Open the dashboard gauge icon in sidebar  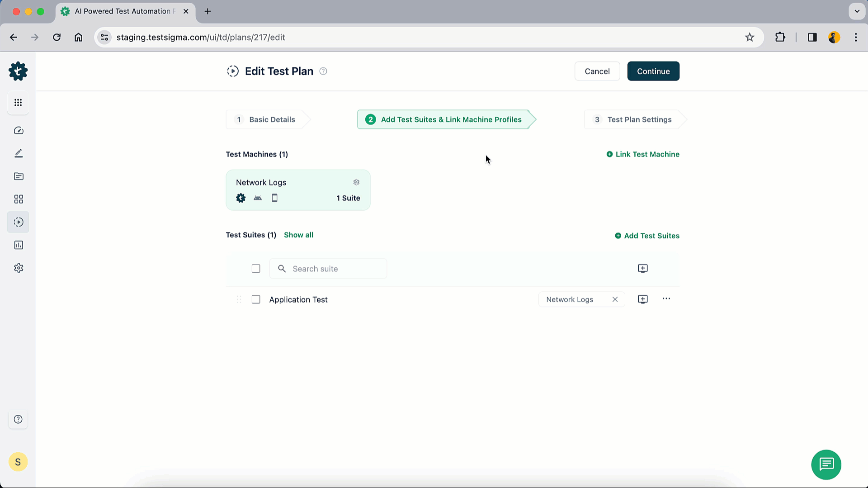pyautogui.click(x=19, y=131)
